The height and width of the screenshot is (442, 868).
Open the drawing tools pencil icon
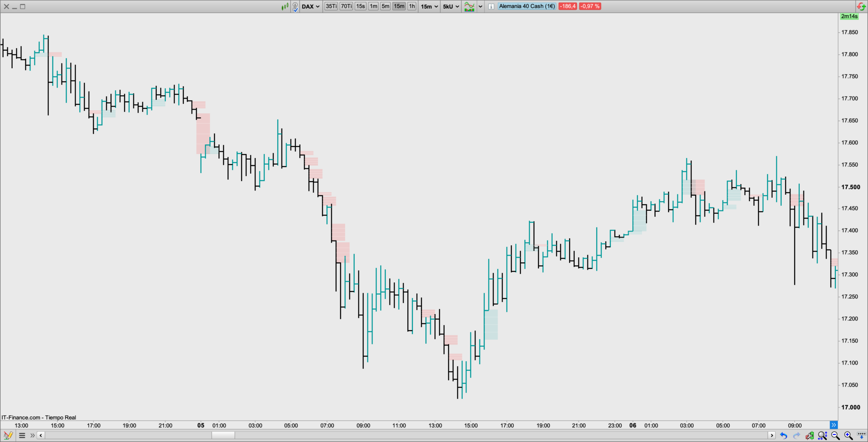(x=8, y=435)
